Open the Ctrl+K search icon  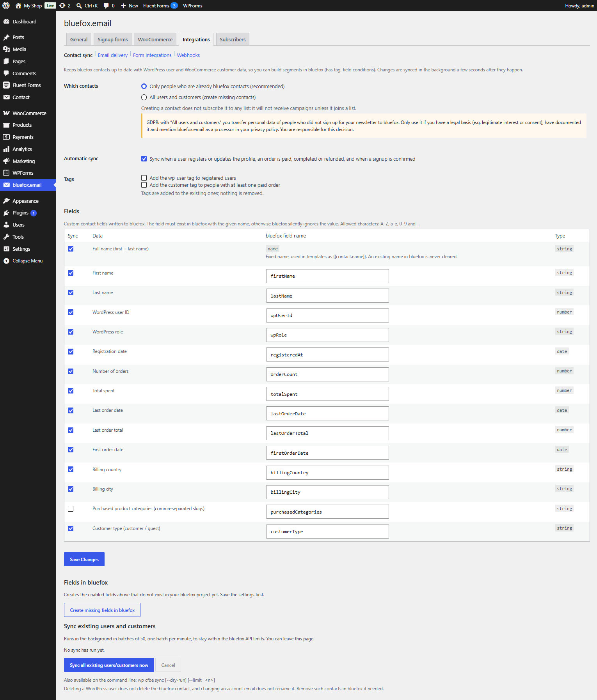click(x=79, y=5)
